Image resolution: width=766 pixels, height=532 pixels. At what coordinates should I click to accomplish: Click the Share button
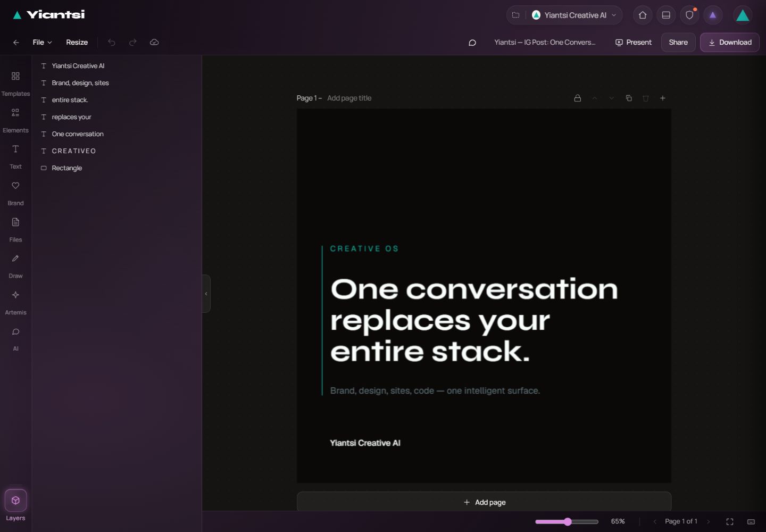[x=678, y=43]
